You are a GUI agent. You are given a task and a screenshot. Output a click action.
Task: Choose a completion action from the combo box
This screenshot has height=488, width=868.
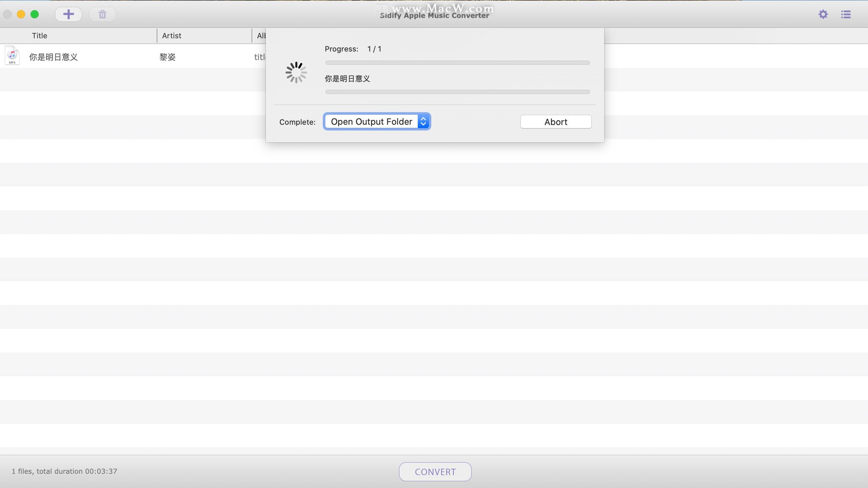(371, 121)
